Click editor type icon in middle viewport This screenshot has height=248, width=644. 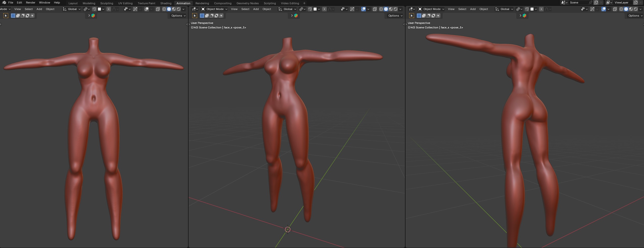[x=195, y=9]
